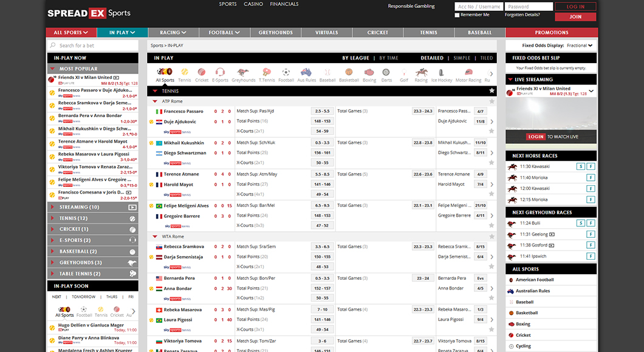Click F badge for 11:24 Bulli race

coord(591,223)
